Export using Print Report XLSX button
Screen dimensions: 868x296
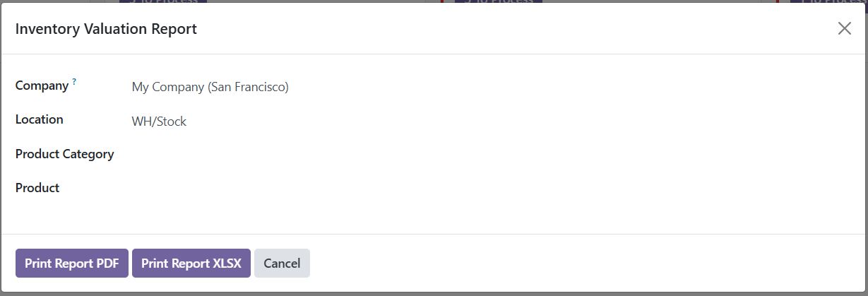click(x=191, y=264)
